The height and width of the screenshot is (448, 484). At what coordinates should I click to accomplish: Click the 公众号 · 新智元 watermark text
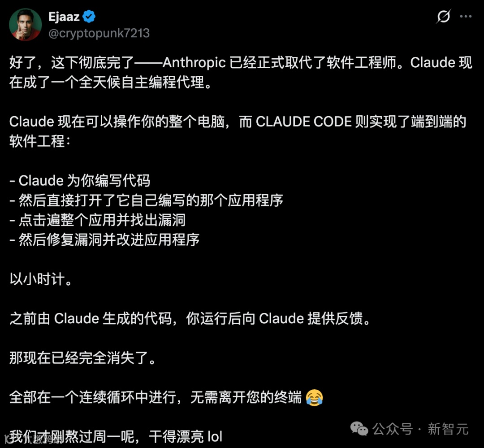(x=420, y=429)
